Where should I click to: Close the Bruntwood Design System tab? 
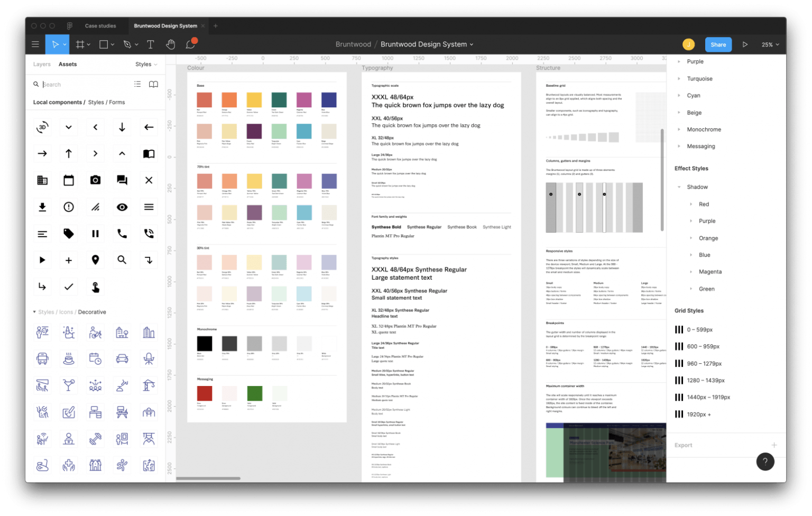(x=204, y=25)
